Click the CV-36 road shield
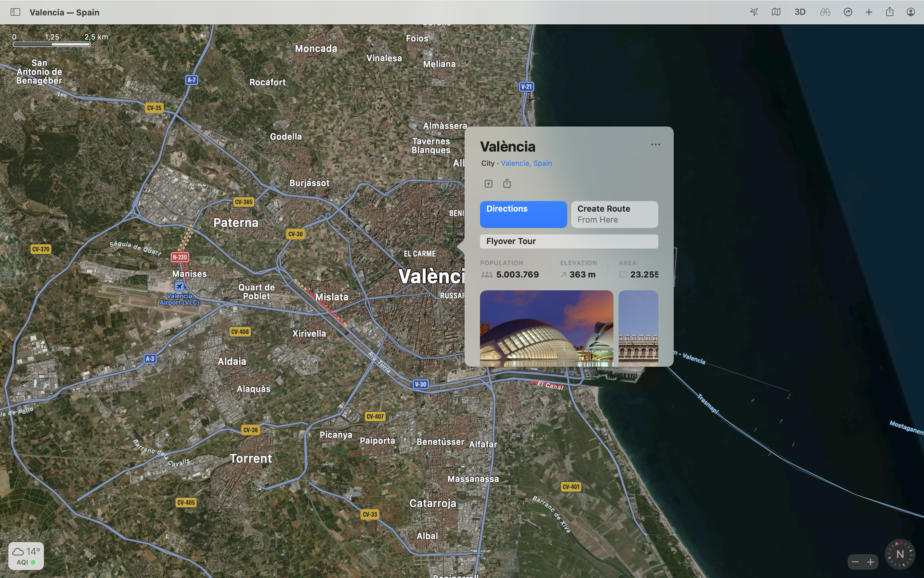 pos(251,430)
